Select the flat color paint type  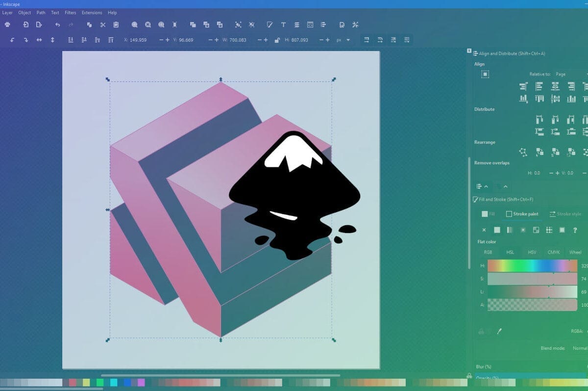click(496, 230)
